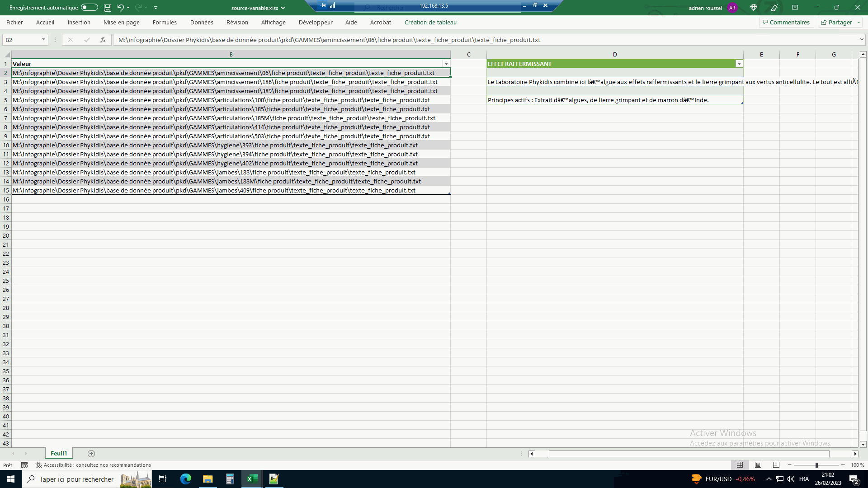The width and height of the screenshot is (868, 488).
Task: Click the Insert Function fx icon
Action: (x=103, y=40)
